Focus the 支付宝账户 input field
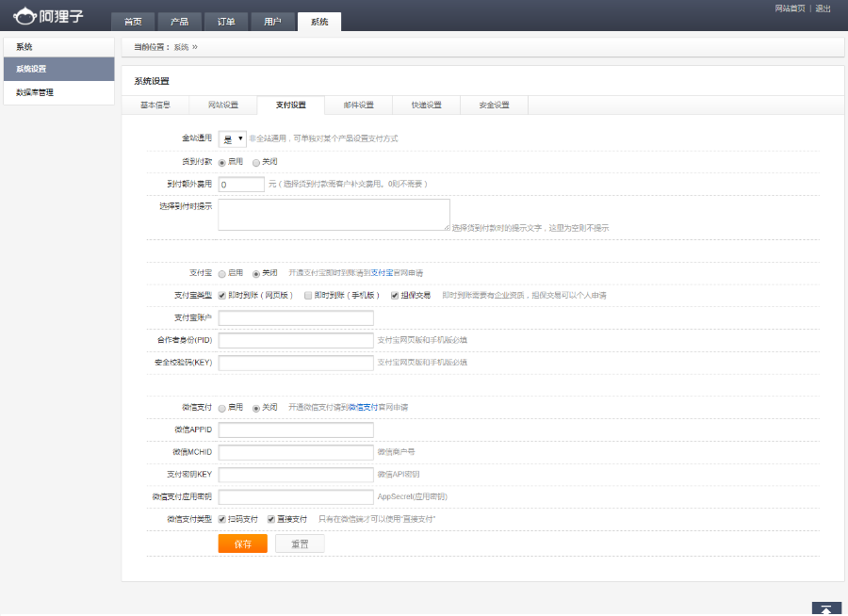Image resolution: width=848 pixels, height=616 pixels. [x=296, y=318]
